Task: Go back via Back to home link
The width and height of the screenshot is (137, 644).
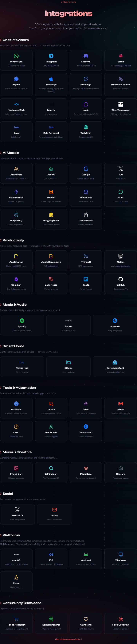Action: [x=68, y=2]
